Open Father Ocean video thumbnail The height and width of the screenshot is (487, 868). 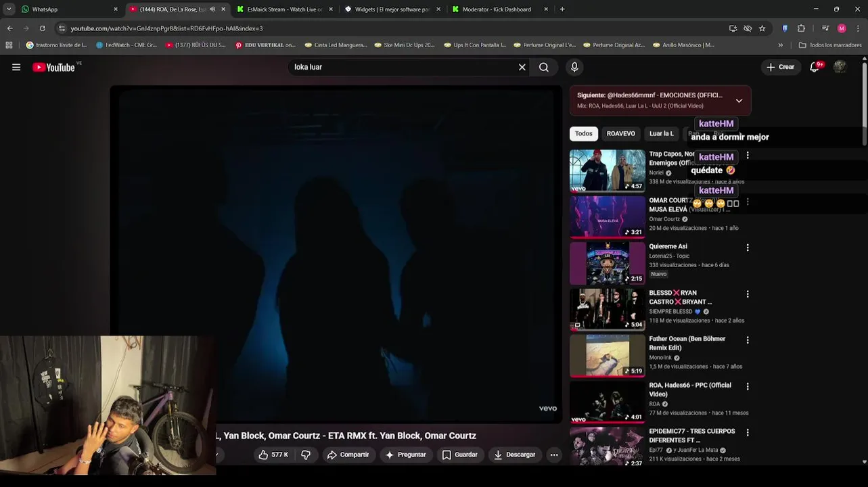coord(608,356)
